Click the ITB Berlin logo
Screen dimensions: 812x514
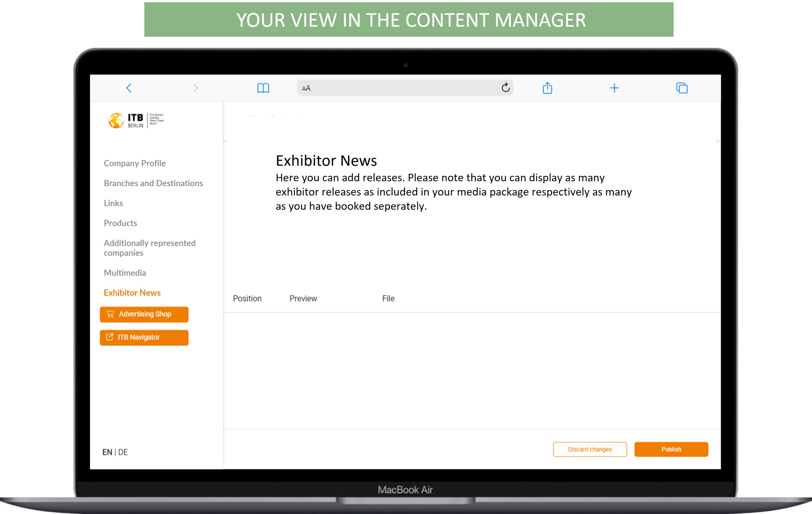pos(136,120)
